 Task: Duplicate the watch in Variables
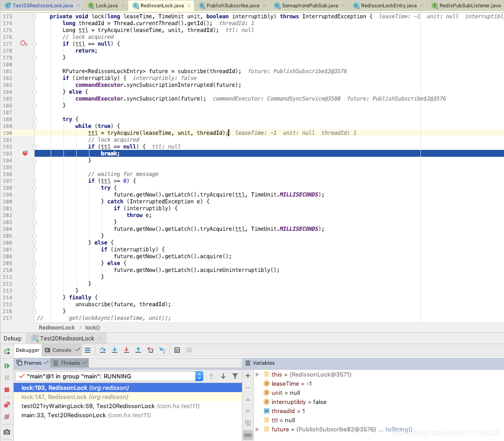pyautogui.click(x=248, y=423)
